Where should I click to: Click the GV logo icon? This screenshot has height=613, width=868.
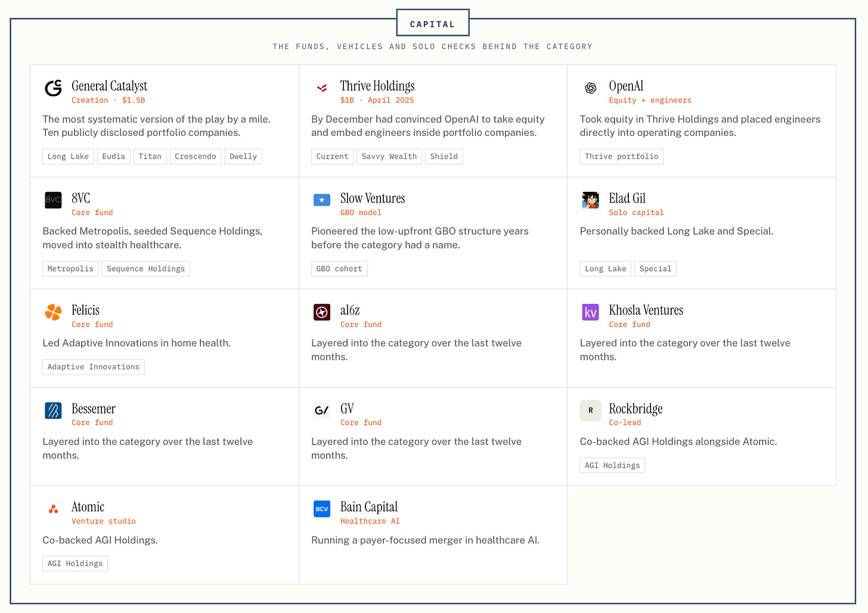click(322, 410)
